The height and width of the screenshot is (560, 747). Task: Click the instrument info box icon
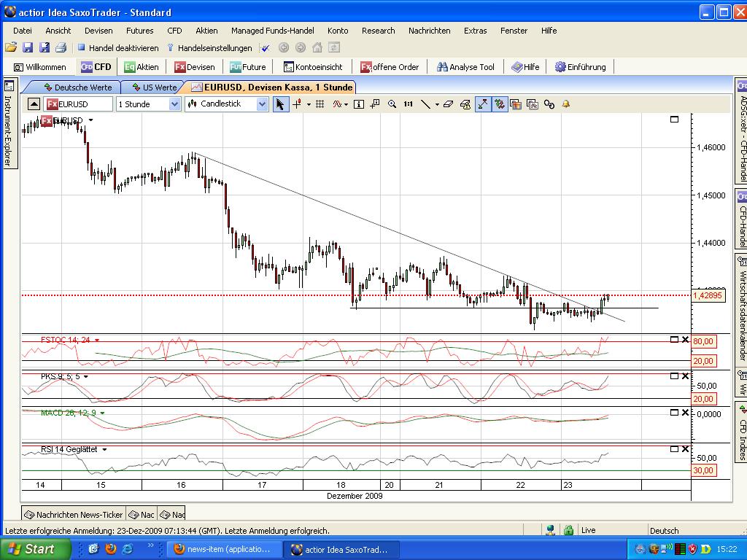point(359,104)
